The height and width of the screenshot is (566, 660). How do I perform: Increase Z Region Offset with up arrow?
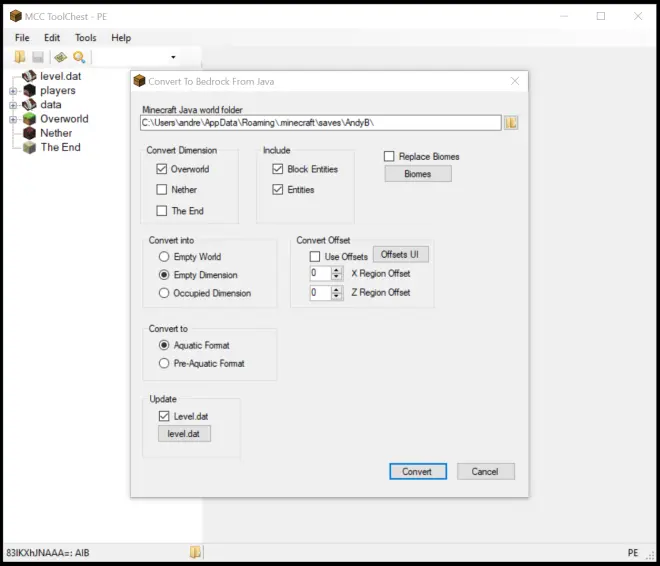tap(336, 289)
